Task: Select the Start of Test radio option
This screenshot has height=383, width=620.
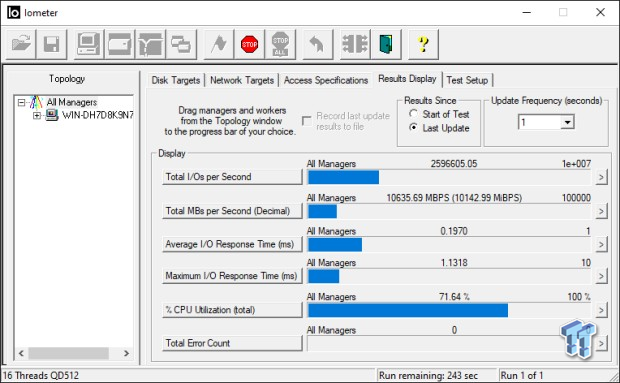Action: (x=414, y=114)
